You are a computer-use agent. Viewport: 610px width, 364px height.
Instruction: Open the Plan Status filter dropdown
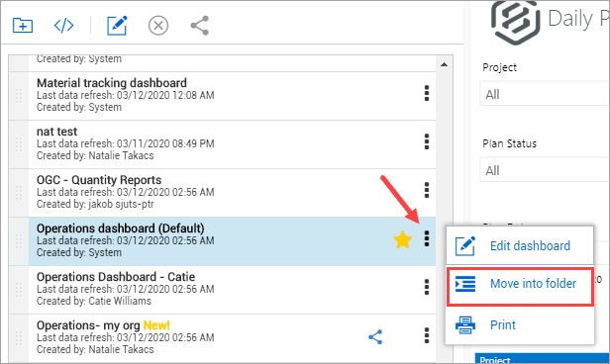click(x=545, y=170)
